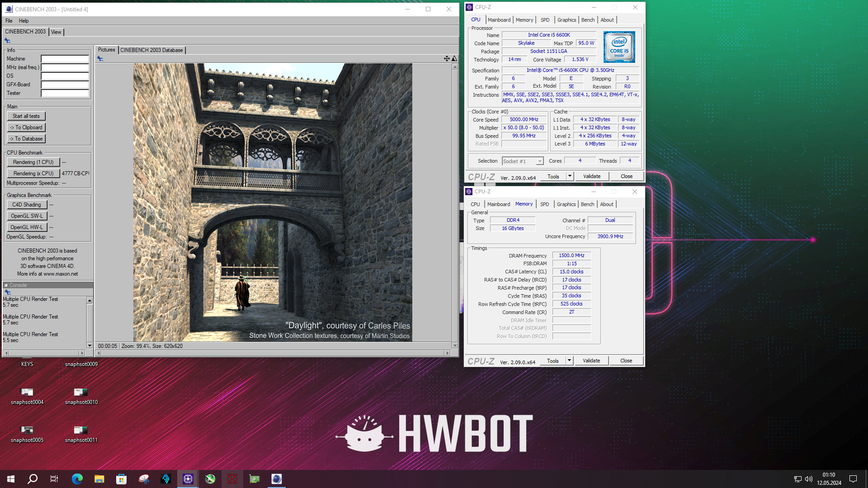The image size is (868, 488).
Task: Click the Tester input field
Action: (65, 93)
